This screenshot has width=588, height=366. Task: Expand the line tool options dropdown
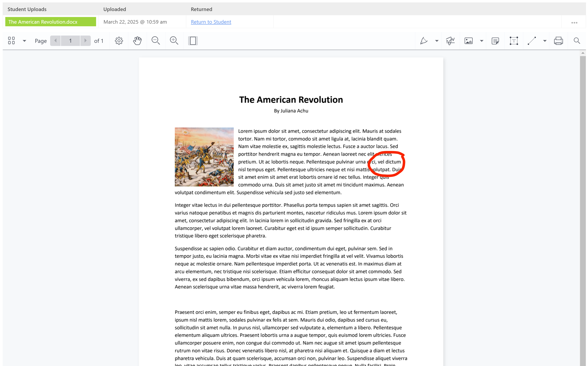(545, 41)
